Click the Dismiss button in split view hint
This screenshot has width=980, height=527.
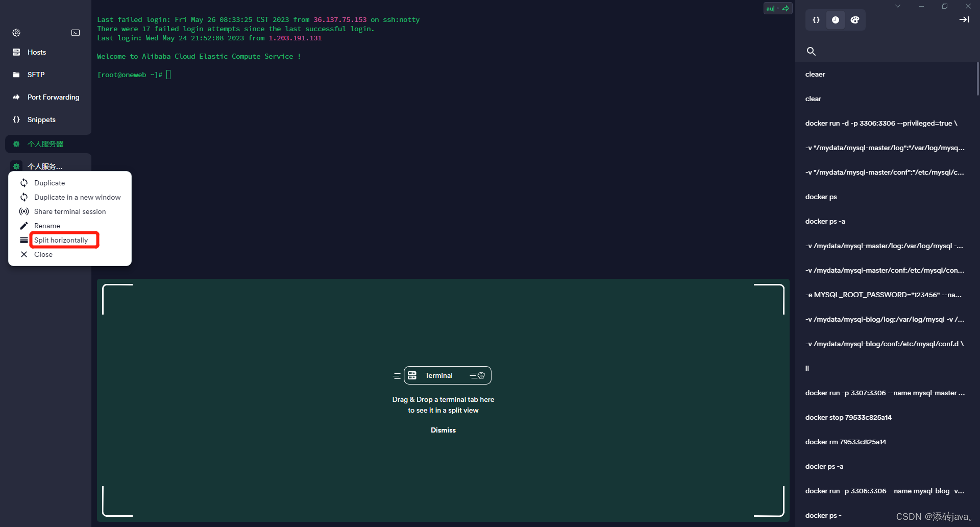coord(443,429)
